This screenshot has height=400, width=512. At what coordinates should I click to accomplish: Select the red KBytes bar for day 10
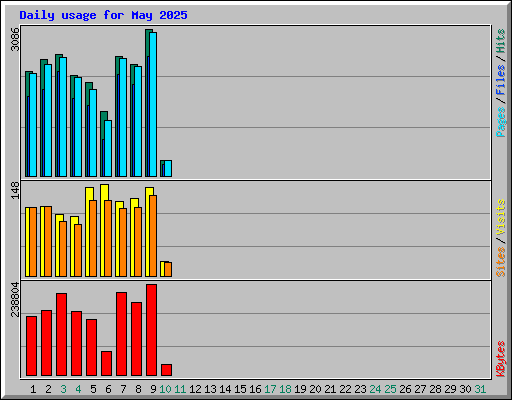point(166,370)
